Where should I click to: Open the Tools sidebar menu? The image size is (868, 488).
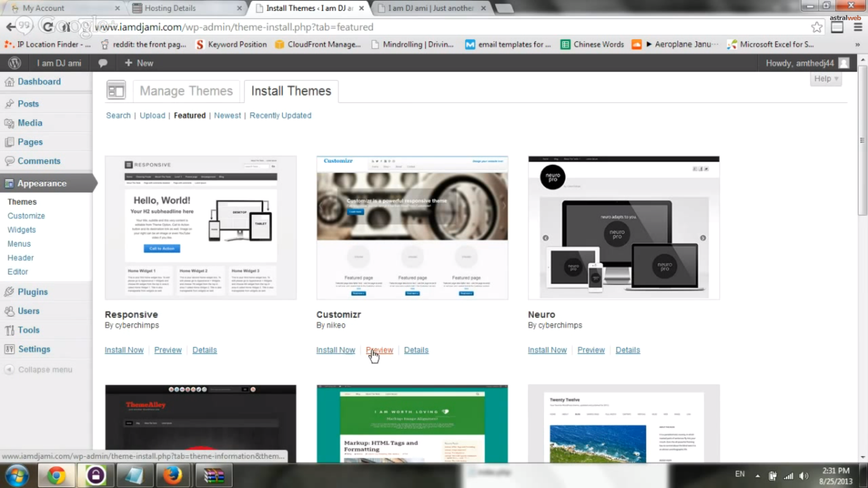point(28,330)
